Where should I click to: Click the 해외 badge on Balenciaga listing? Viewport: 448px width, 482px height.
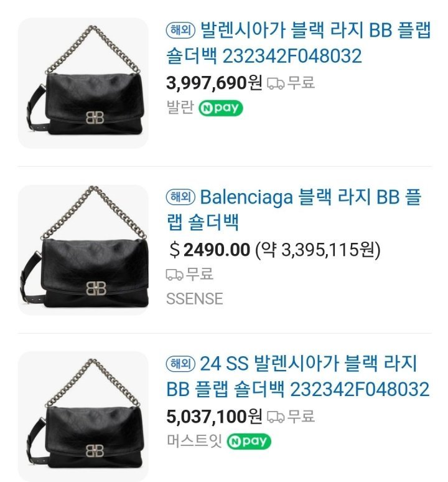(180, 197)
